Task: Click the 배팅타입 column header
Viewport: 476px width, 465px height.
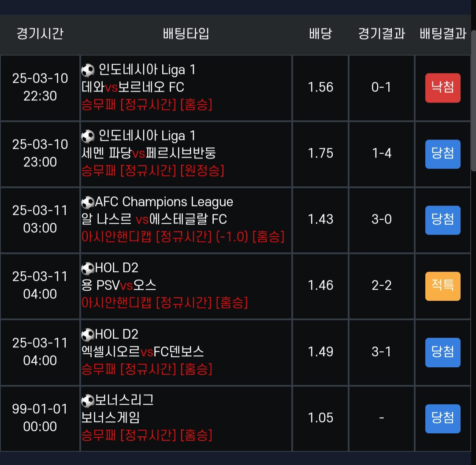Action: (x=186, y=34)
